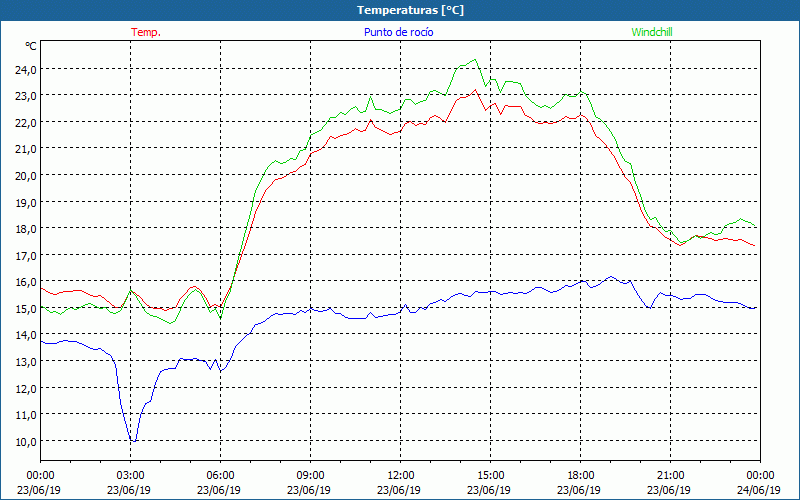800x500 pixels.
Task: Click the dew point minimum near 03:00
Action: (133, 440)
